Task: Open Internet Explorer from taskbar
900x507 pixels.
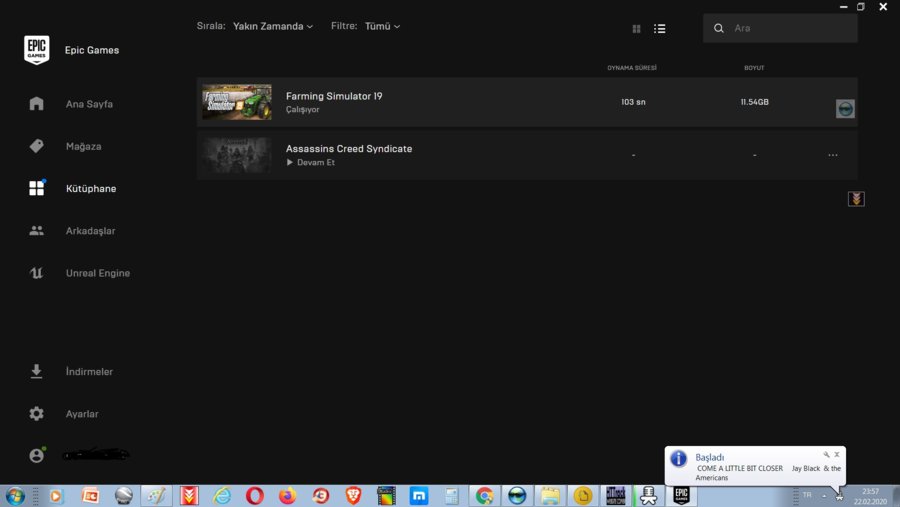Action: 222,496
